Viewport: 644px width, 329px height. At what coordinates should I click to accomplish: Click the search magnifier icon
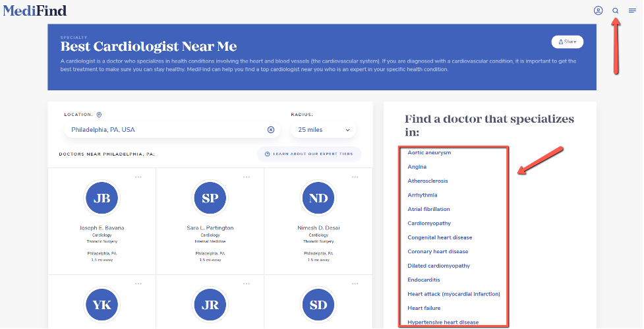[x=615, y=11]
